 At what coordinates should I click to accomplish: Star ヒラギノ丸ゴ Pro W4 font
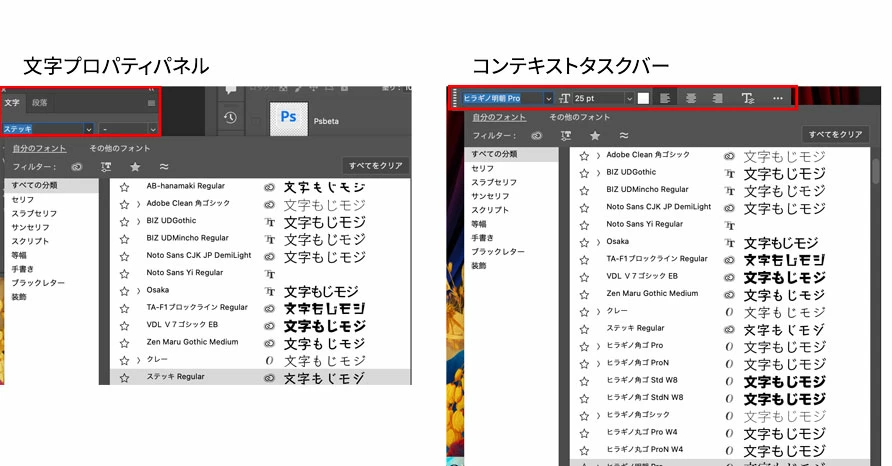pos(584,434)
